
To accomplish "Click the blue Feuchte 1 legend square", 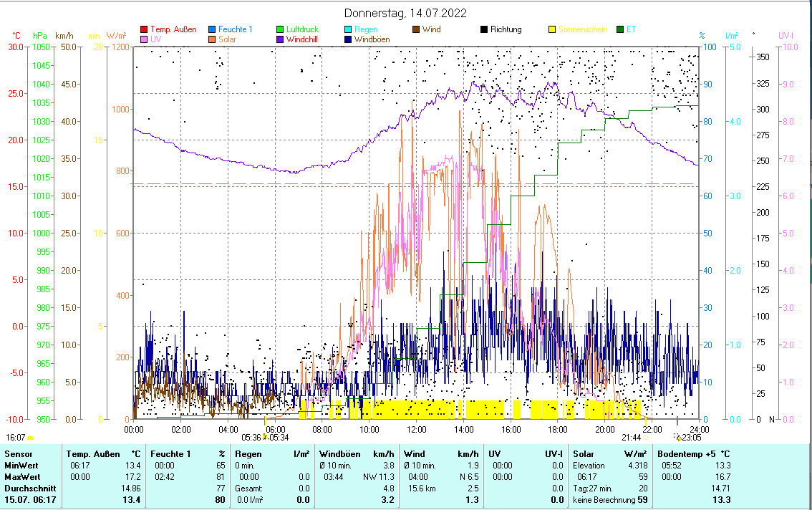I will pos(212,30).
